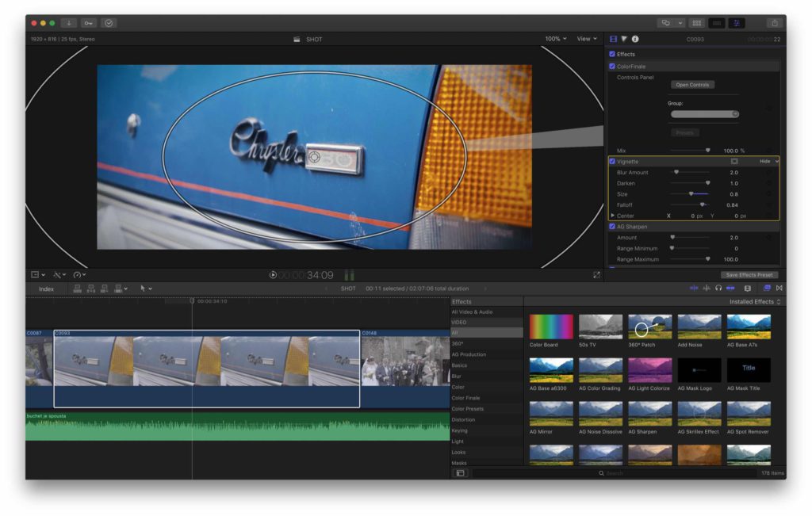Click the Save Effects Preset button

[749, 275]
